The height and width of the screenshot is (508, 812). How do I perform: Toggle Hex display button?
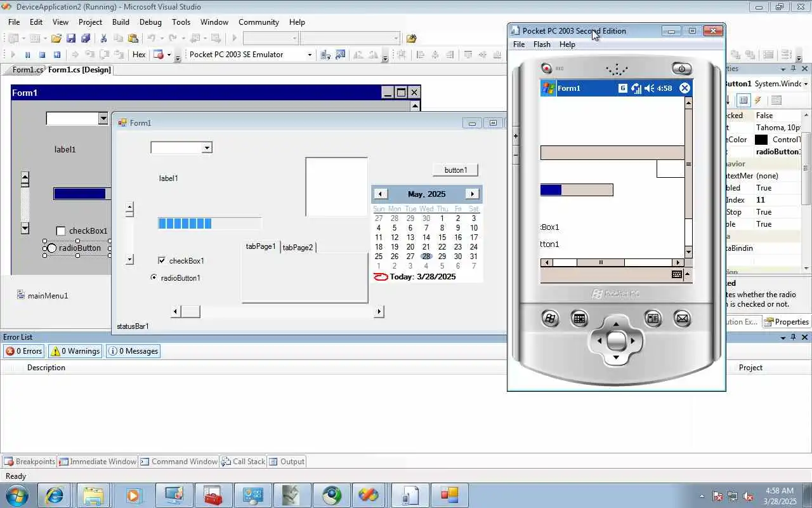point(139,55)
